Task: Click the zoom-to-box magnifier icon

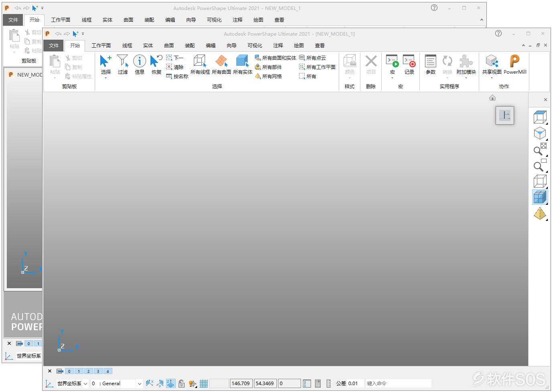Action: (x=540, y=165)
